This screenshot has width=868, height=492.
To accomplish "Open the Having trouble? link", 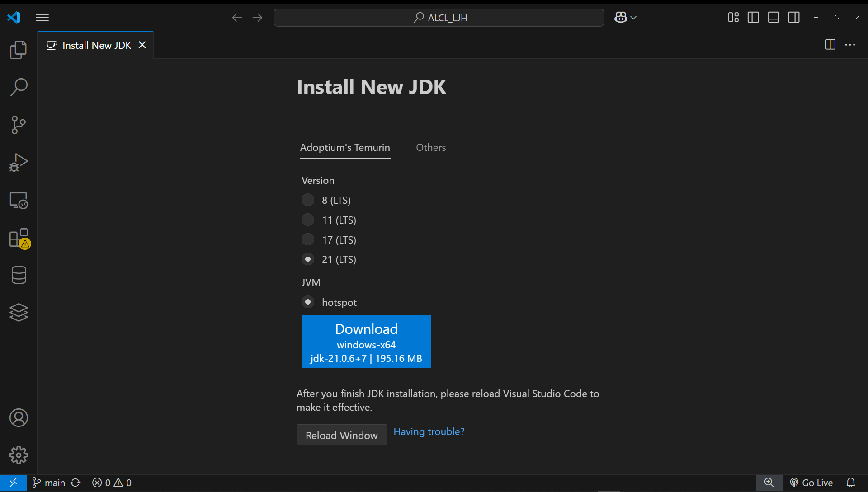I will [x=429, y=431].
